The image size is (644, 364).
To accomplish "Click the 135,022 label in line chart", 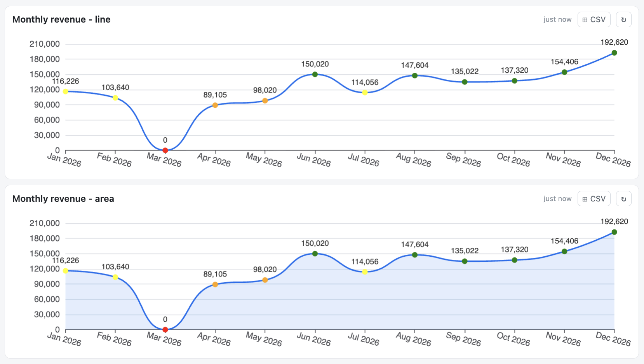I will pyautogui.click(x=465, y=72).
